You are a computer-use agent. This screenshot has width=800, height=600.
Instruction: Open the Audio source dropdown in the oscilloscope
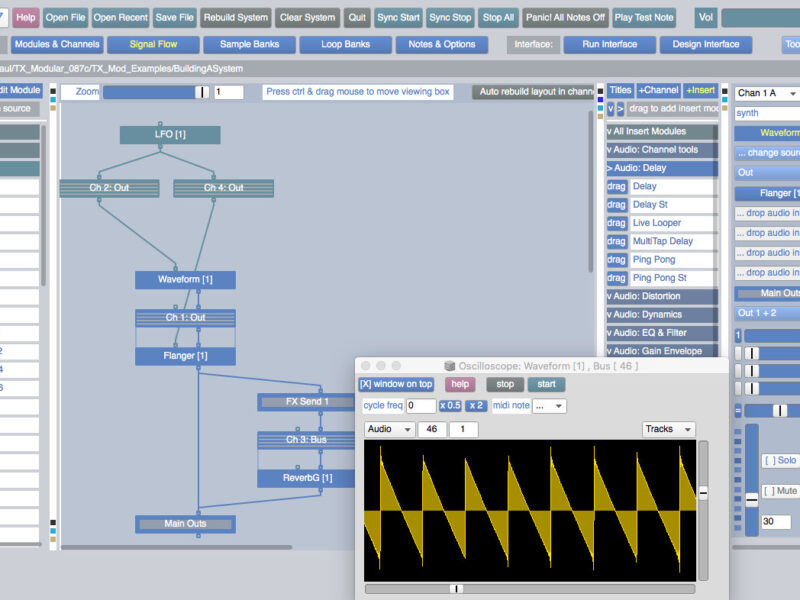click(390, 429)
